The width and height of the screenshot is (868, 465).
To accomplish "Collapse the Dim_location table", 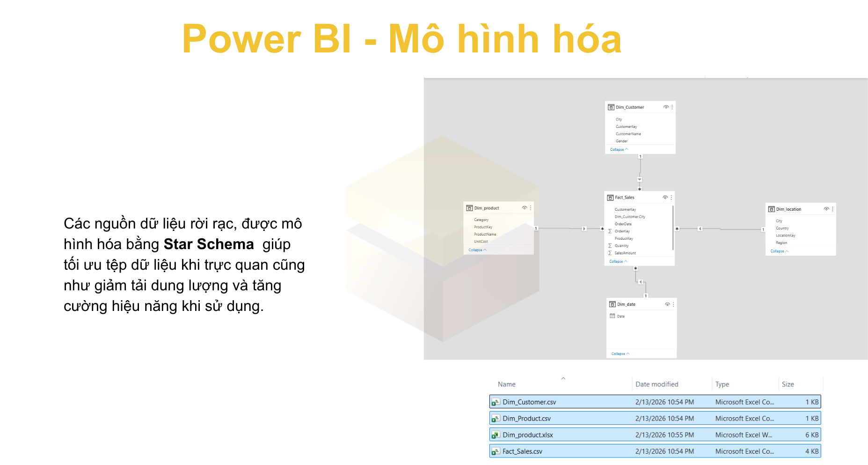I will click(780, 251).
